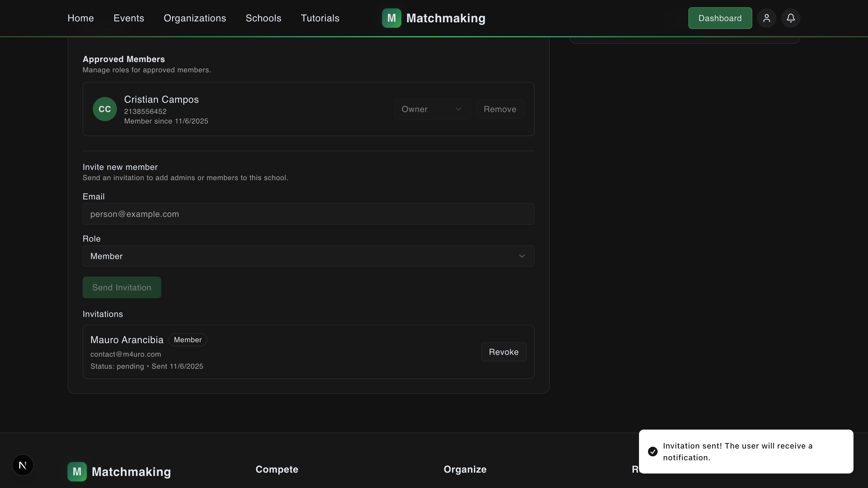This screenshot has height=488, width=868.
Task: Click the 'Invitation sent!' toast message
Action: [x=737, y=452]
